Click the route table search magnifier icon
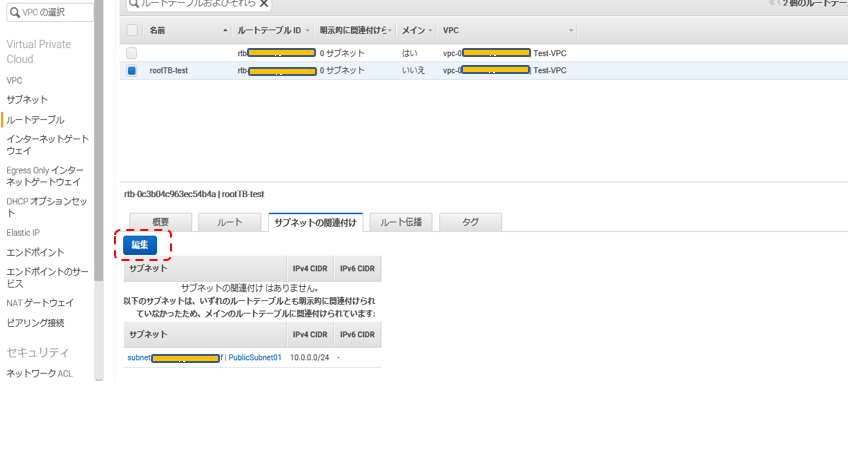848x460 pixels. (x=134, y=4)
